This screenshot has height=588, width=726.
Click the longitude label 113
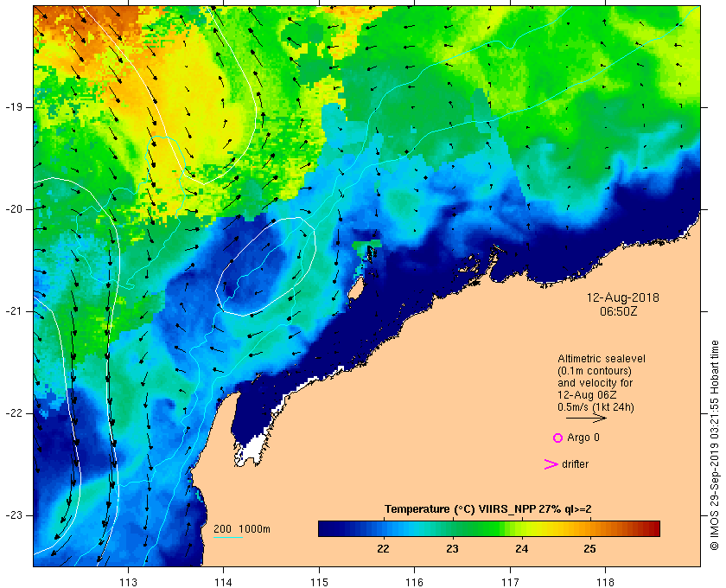coord(128,583)
